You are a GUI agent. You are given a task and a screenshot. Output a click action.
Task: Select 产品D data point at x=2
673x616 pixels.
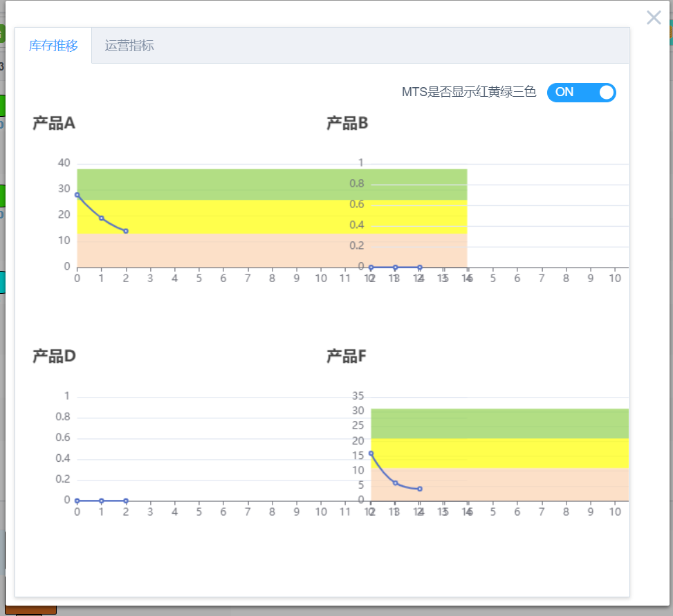(x=126, y=501)
